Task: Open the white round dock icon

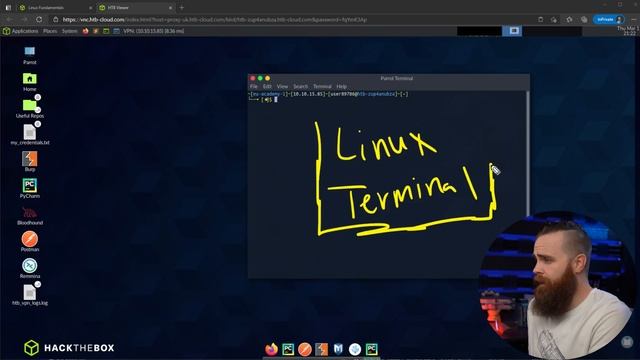Action: pyautogui.click(x=355, y=349)
